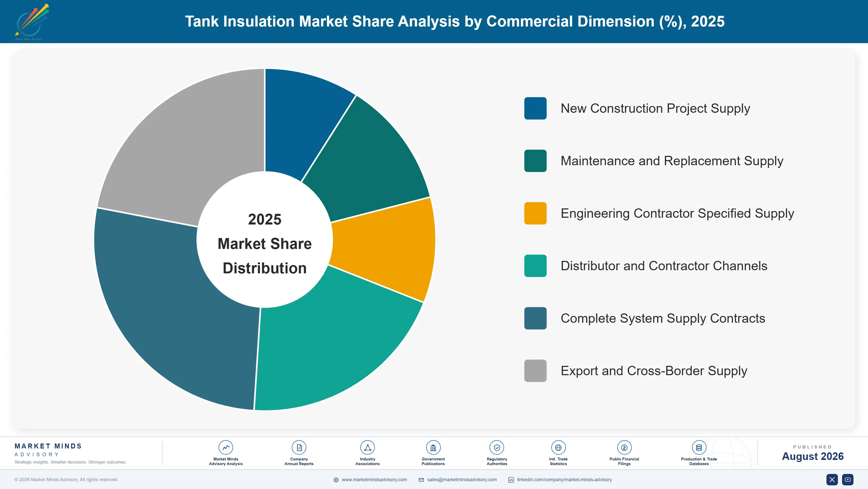Screen dimensions: 868x489
Task: Click the Production & Trade Databases icon
Action: coord(699,447)
